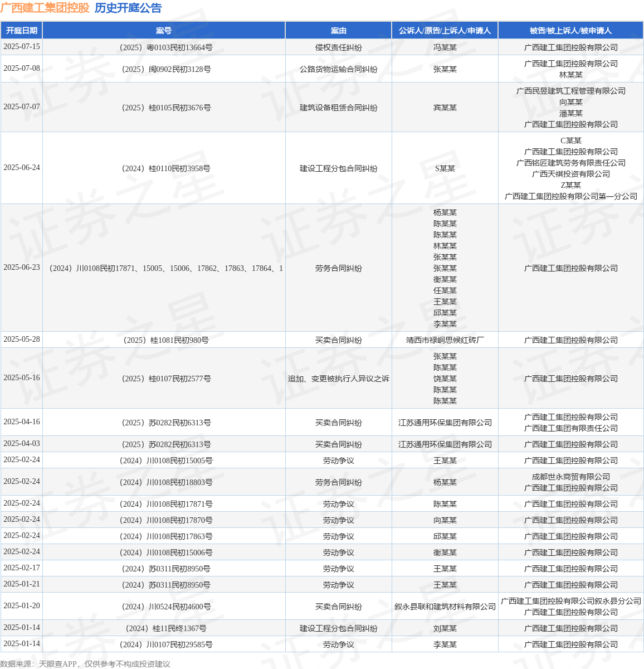Click plaintiff 邱某某 in the 川0108民初17863号 row
Image resolution: width=644 pixels, height=669 pixels.
(x=445, y=537)
